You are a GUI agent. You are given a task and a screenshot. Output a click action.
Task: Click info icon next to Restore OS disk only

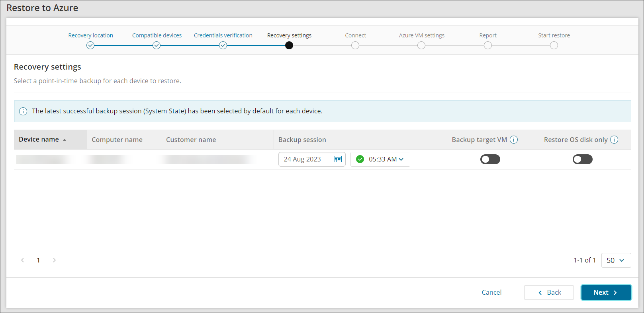[x=614, y=140]
